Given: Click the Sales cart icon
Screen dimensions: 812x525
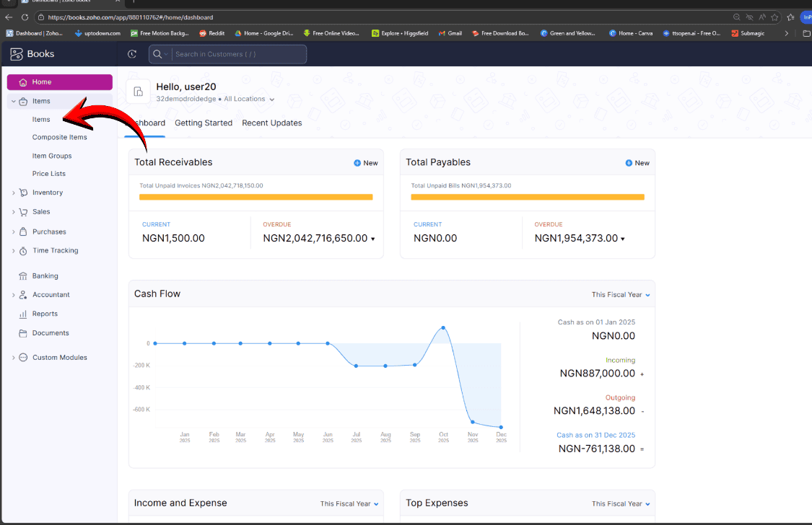Looking at the screenshot, I should coord(23,212).
